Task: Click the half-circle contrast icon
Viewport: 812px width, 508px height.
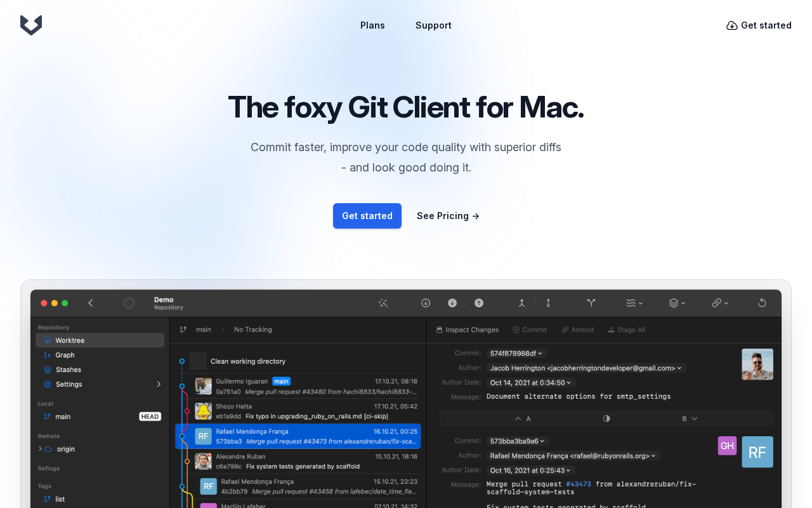Action: (x=606, y=418)
